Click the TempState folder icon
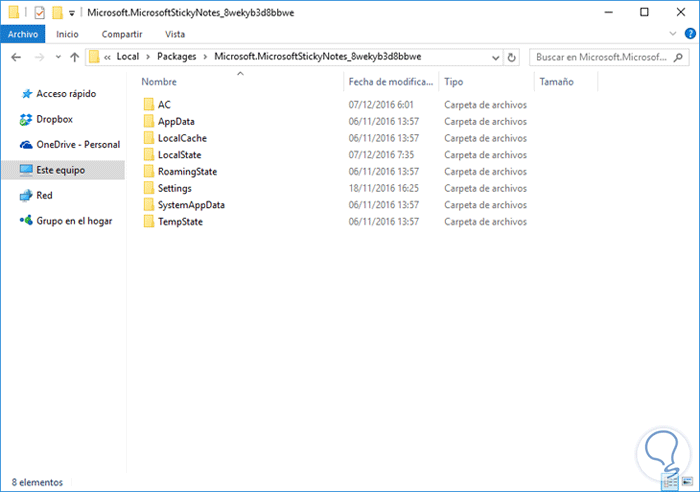Image resolution: width=700 pixels, height=492 pixels. pos(149,221)
